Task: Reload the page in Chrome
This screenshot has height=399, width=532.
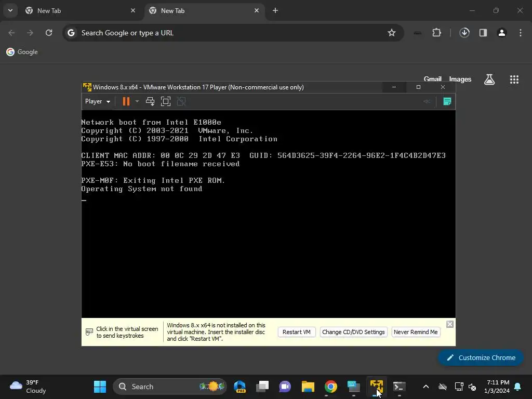Action: (49, 33)
